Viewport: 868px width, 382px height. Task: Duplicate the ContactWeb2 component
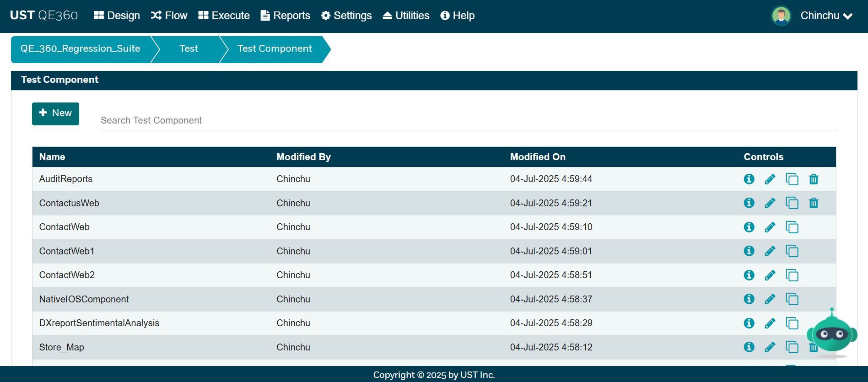(792, 275)
